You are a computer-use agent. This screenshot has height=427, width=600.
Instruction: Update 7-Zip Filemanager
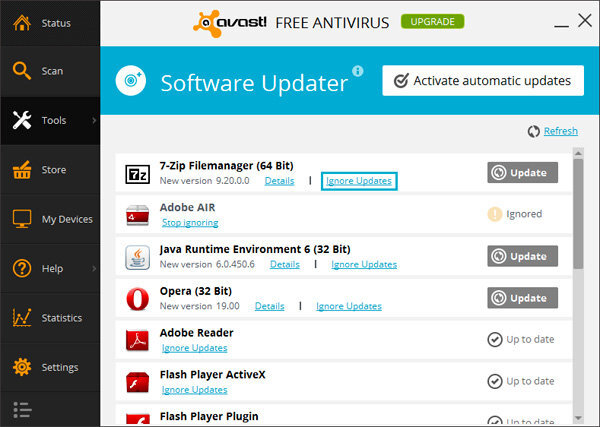[522, 173]
